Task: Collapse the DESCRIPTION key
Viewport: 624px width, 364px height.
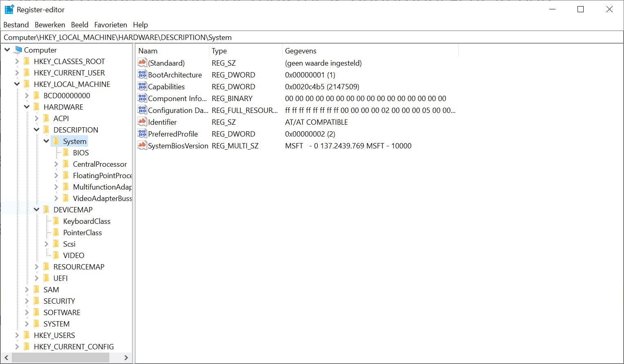Action: coord(36,130)
